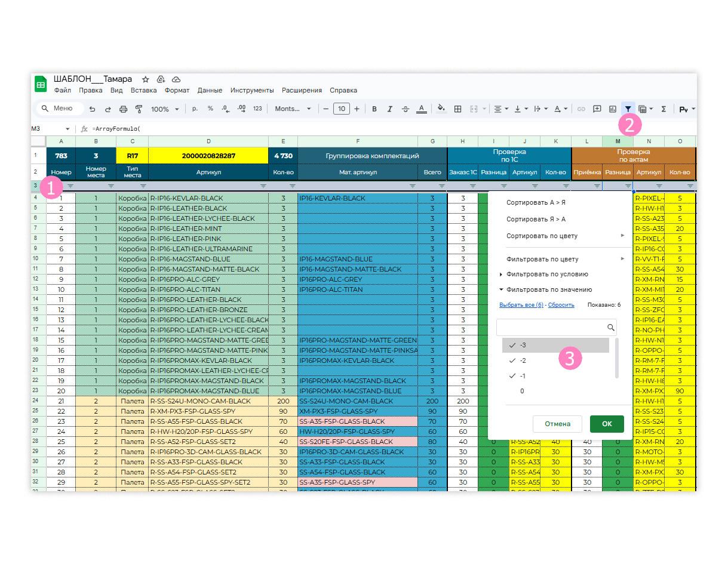Click the Отмена button
The image size is (728, 564).
pyautogui.click(x=557, y=424)
